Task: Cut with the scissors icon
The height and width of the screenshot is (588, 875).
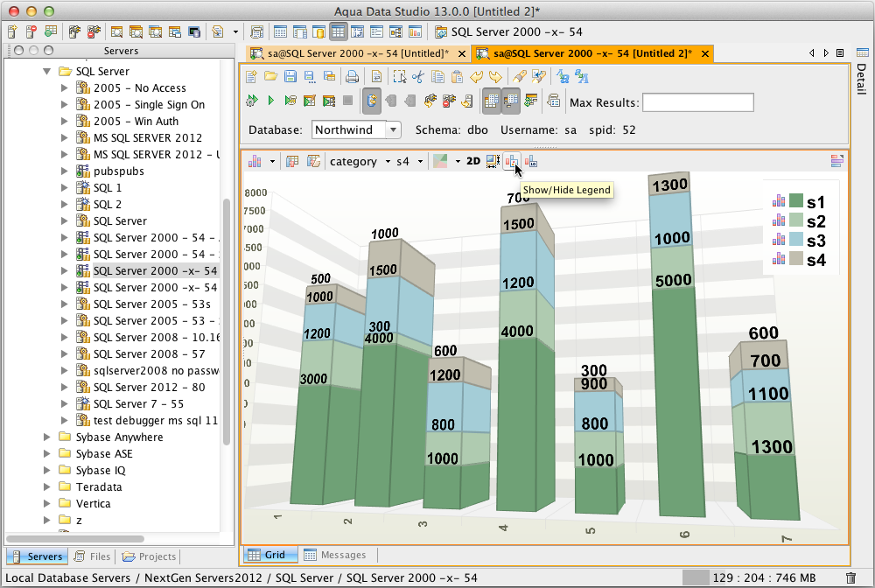Action: tap(418, 76)
